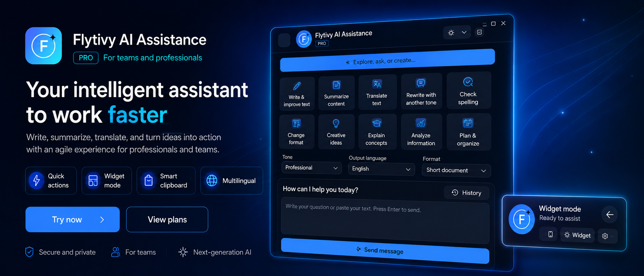The width and height of the screenshot is (644, 276).
Task: Click the 'Ready to assist' status text
Action: pyautogui.click(x=560, y=218)
